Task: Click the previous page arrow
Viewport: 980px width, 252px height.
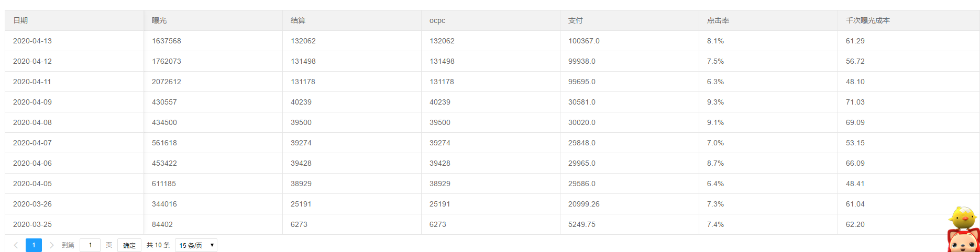Action: click(16, 245)
